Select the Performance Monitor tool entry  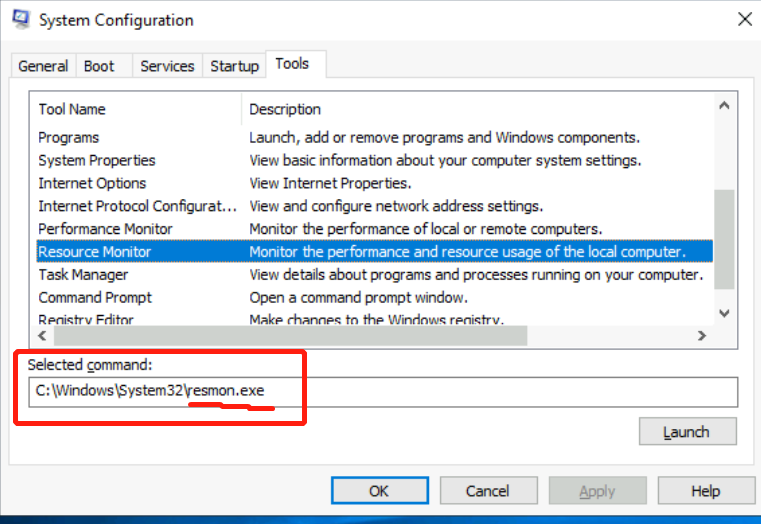point(105,229)
